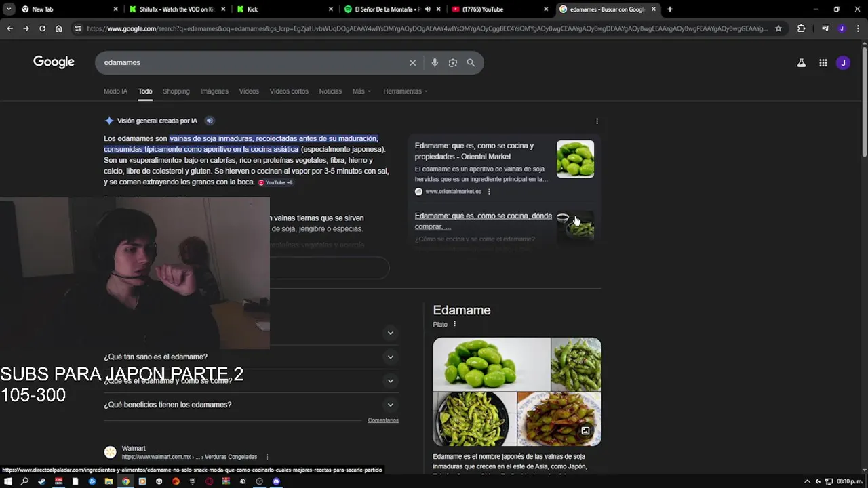Click the browser address bar URL
Image resolution: width=868 pixels, height=488 pixels.
(x=427, y=28)
